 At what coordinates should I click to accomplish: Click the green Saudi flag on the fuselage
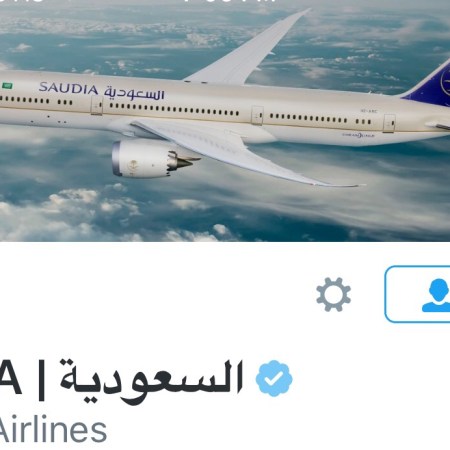tap(7, 86)
